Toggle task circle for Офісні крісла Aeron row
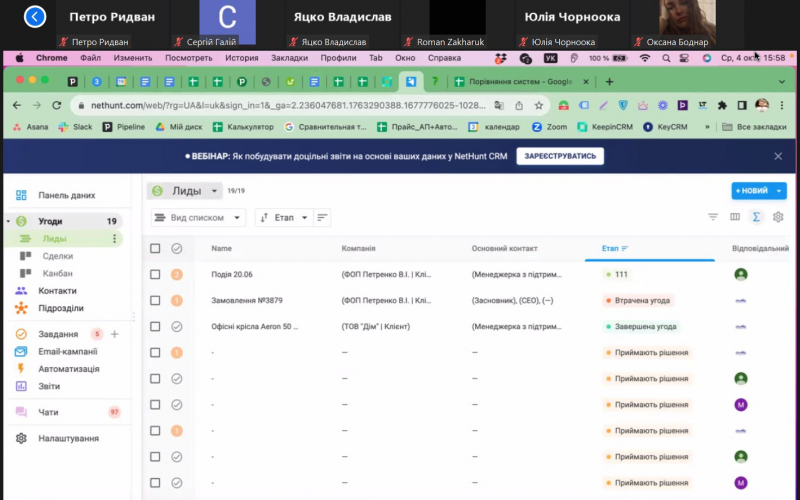This screenshot has width=800, height=500. (177, 327)
